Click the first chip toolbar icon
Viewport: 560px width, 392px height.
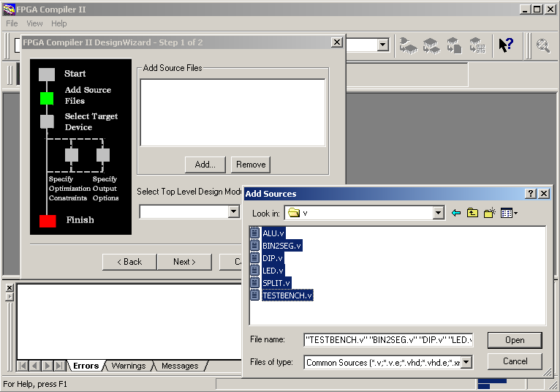pos(408,45)
